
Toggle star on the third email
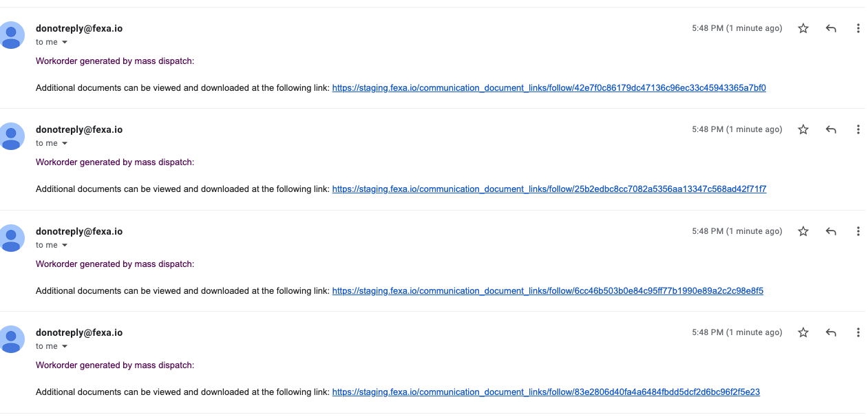[803, 231]
